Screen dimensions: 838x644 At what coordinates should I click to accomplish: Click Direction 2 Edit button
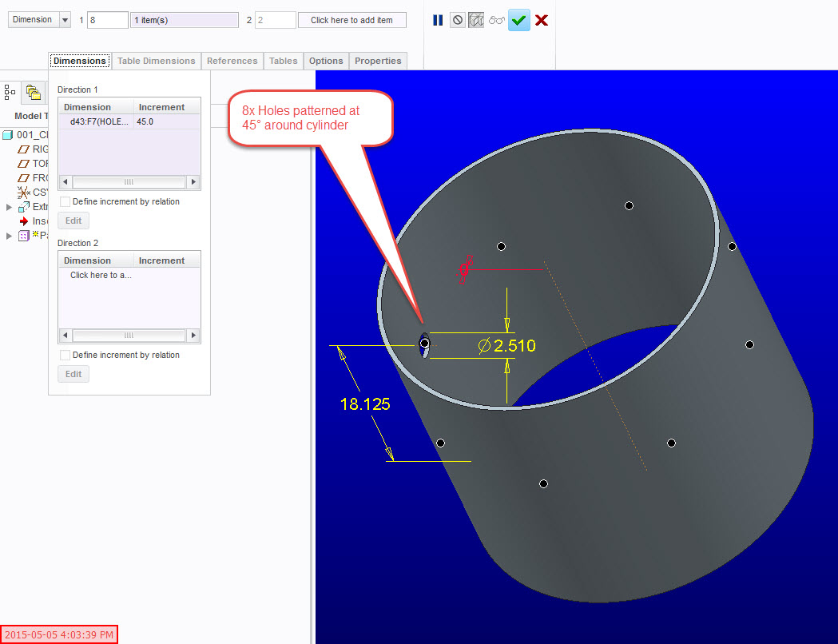point(73,374)
